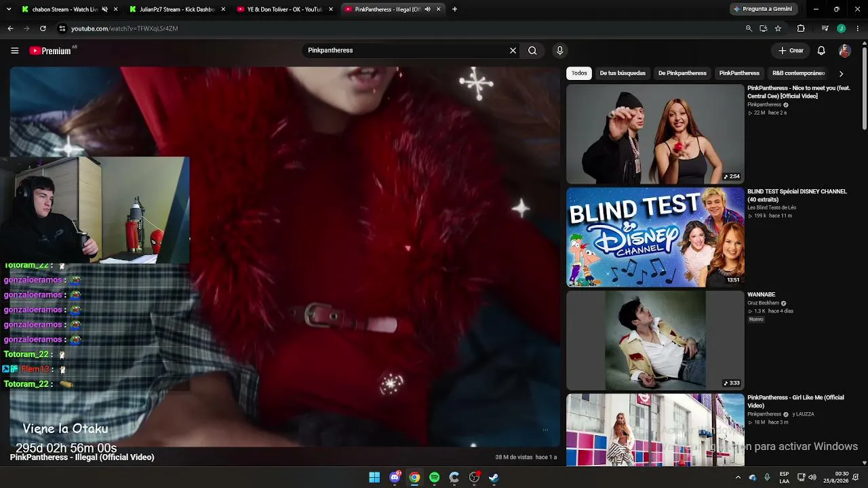868x488 pixels.
Task: Open the taskbar microphone indicator
Action: pyautogui.click(x=767, y=477)
